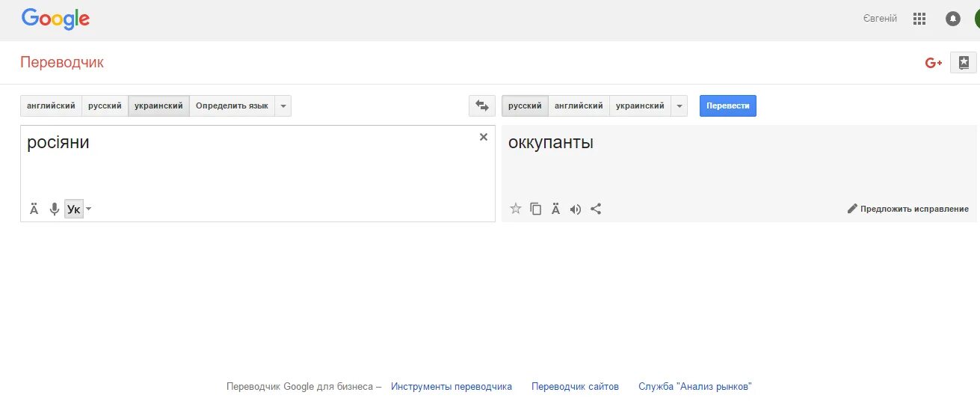Screen dimensions: 980x419
Task: Select Определить язык auto-detect option
Action: click(x=232, y=106)
